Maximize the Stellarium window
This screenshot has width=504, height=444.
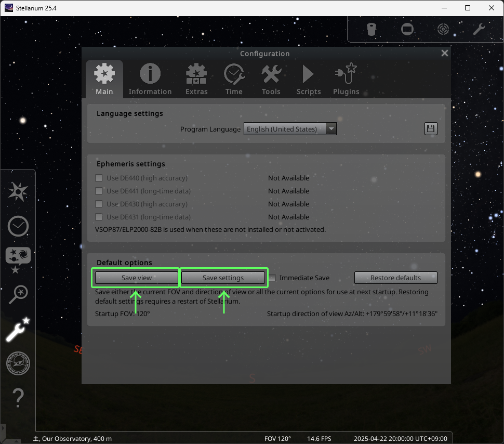pyautogui.click(x=468, y=8)
